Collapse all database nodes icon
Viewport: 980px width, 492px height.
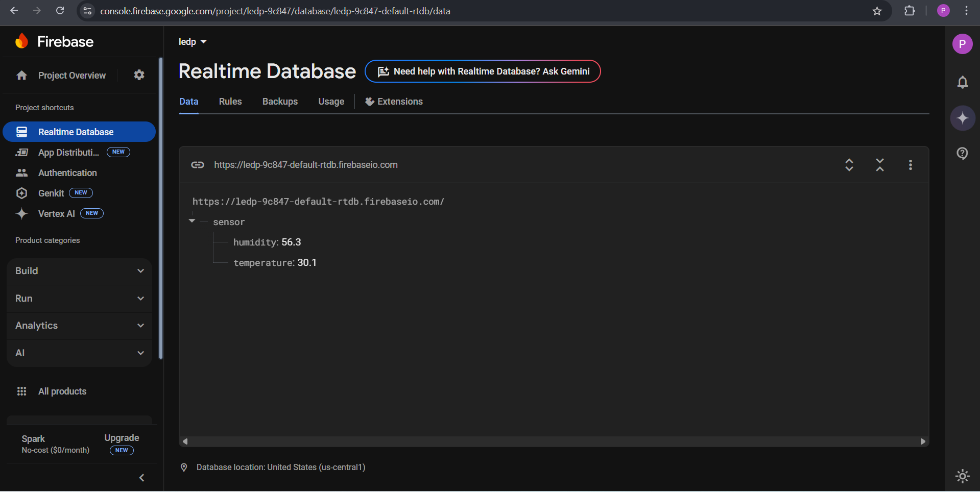pyautogui.click(x=880, y=165)
